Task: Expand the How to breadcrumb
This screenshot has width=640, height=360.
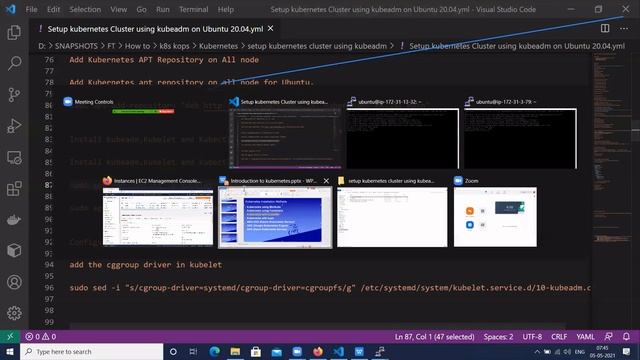Action: pyautogui.click(x=138, y=46)
